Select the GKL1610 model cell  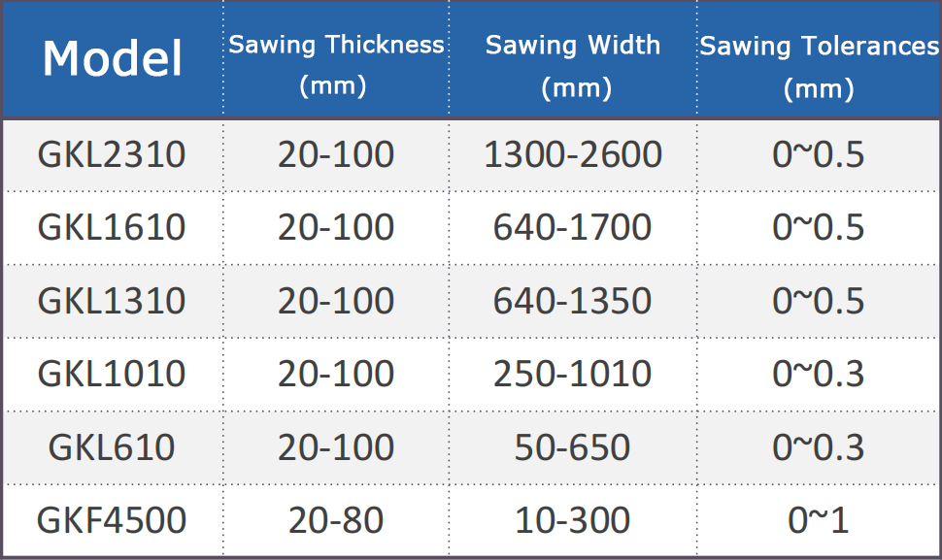pos(112,227)
